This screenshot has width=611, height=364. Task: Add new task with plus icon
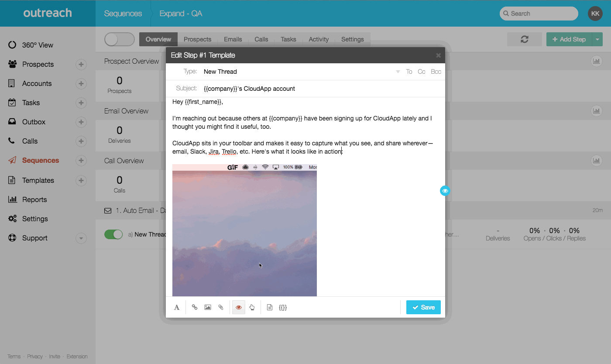[81, 103]
